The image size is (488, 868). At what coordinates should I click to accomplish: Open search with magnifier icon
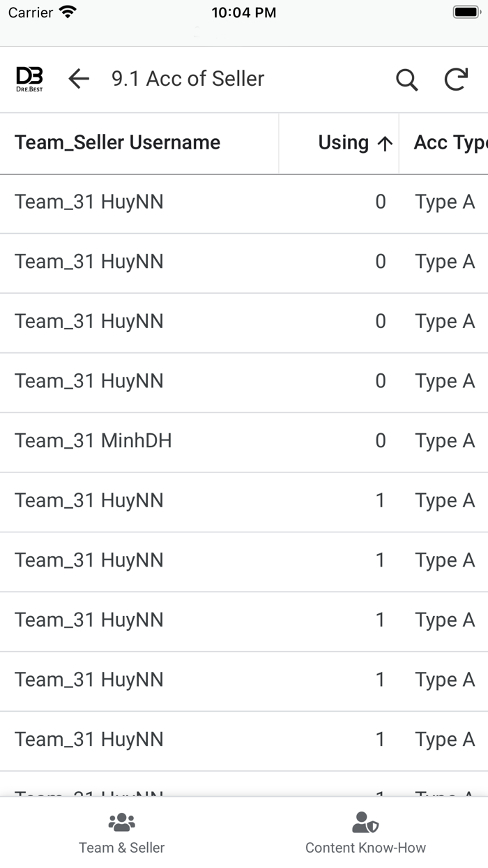[x=407, y=80]
